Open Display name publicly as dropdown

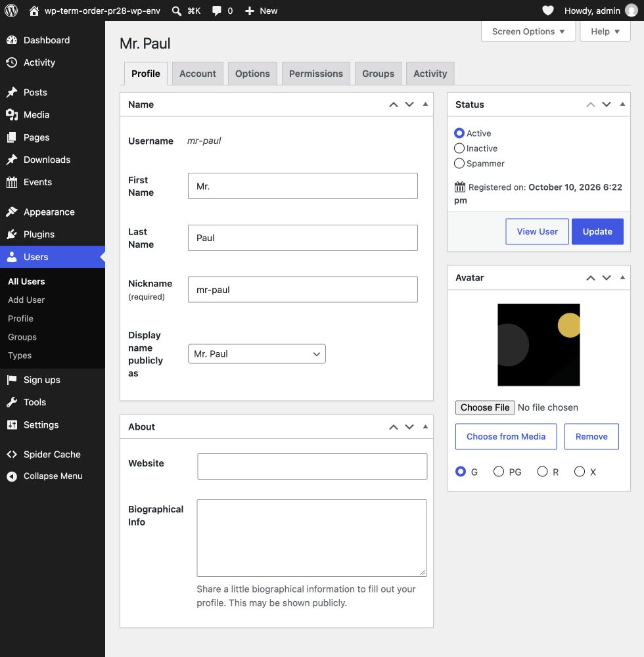coord(257,354)
